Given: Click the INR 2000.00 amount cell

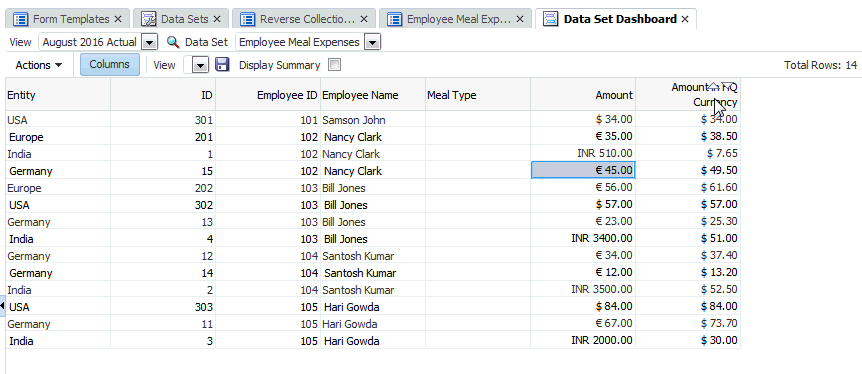Looking at the screenshot, I should [583, 340].
